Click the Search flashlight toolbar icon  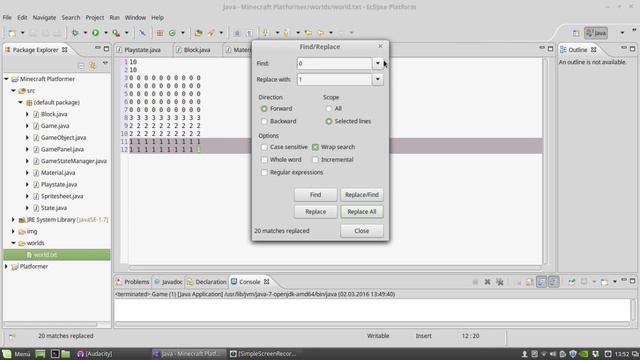[211, 33]
